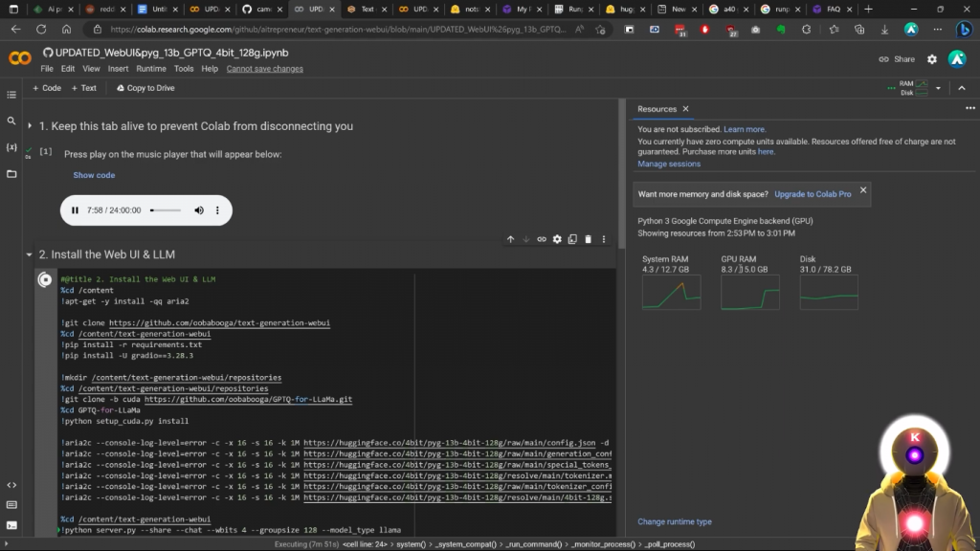
Task: Open the RAM Disk runtime dropdown arrow
Action: pyautogui.click(x=938, y=88)
